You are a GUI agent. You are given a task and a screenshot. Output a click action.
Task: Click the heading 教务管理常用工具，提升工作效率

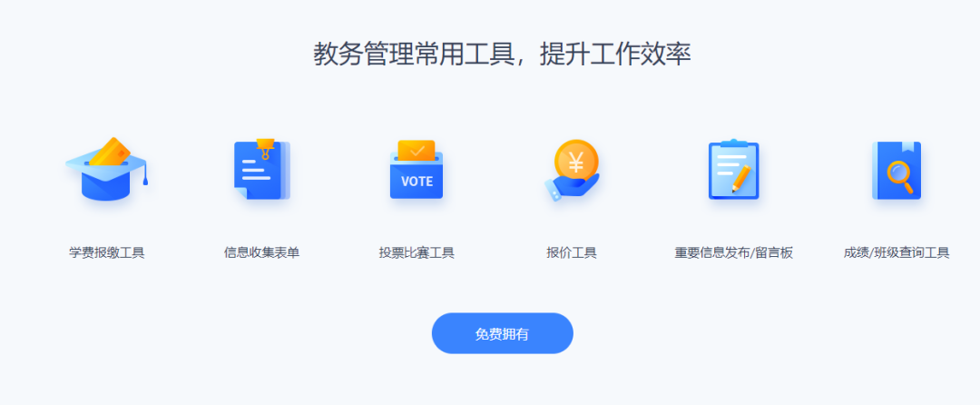tap(502, 54)
